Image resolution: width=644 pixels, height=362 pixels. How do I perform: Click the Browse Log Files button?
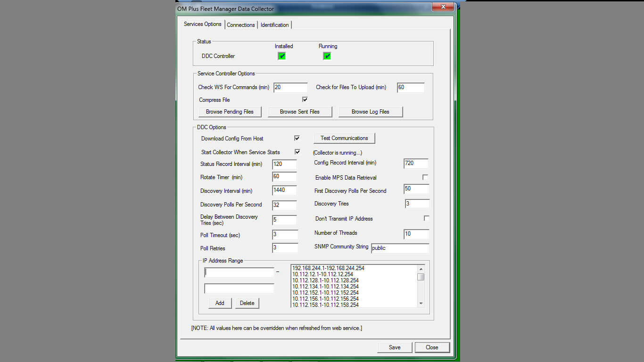point(370,112)
